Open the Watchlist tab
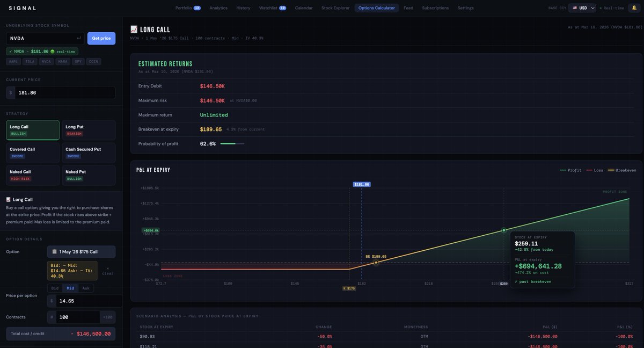The image size is (644, 348). (273, 8)
